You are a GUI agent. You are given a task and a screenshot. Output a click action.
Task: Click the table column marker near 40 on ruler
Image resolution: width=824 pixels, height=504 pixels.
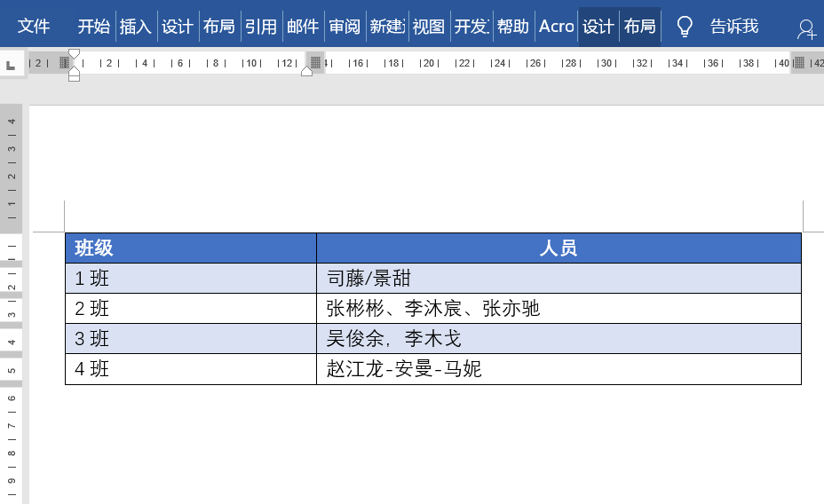tap(799, 63)
